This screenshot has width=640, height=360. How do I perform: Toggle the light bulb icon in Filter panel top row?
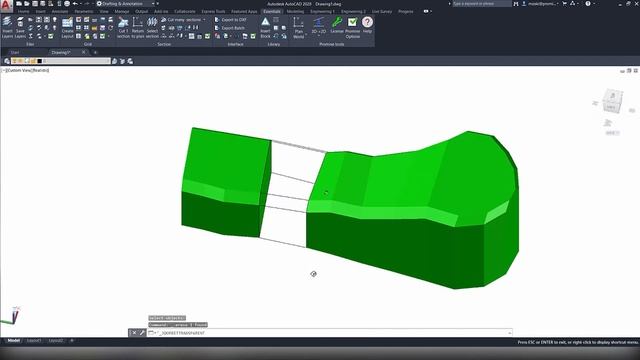pos(55,20)
